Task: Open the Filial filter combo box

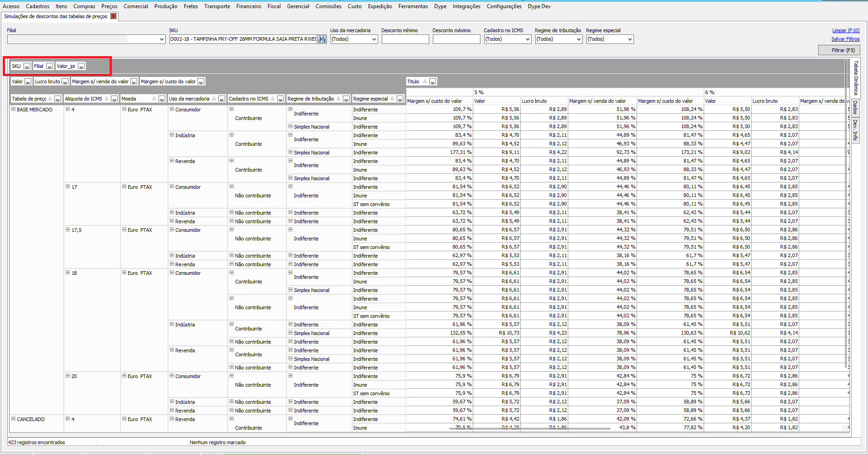Action: click(86, 39)
